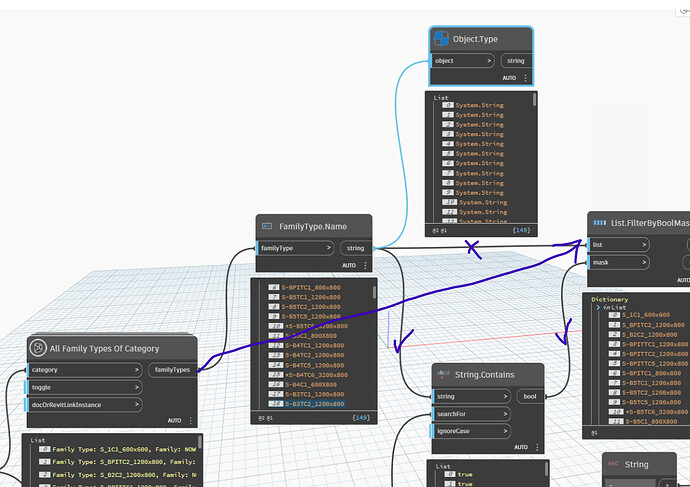Click the FamilyType.Name node icon

266,227
